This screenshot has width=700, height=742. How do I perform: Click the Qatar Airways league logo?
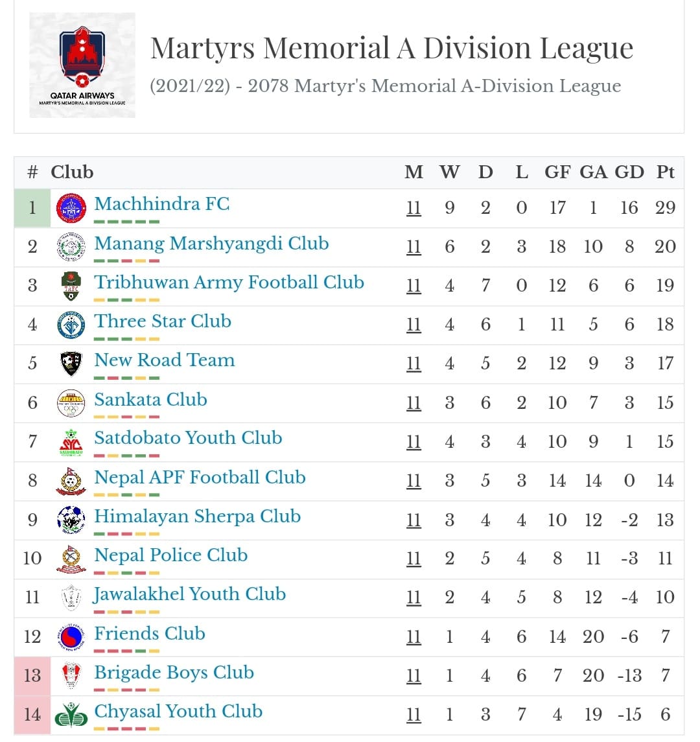(82, 65)
